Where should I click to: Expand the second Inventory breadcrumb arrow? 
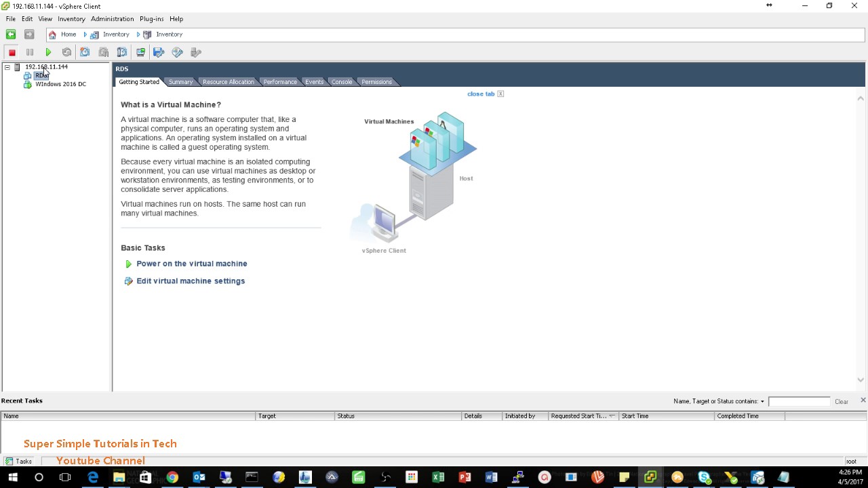click(x=138, y=35)
